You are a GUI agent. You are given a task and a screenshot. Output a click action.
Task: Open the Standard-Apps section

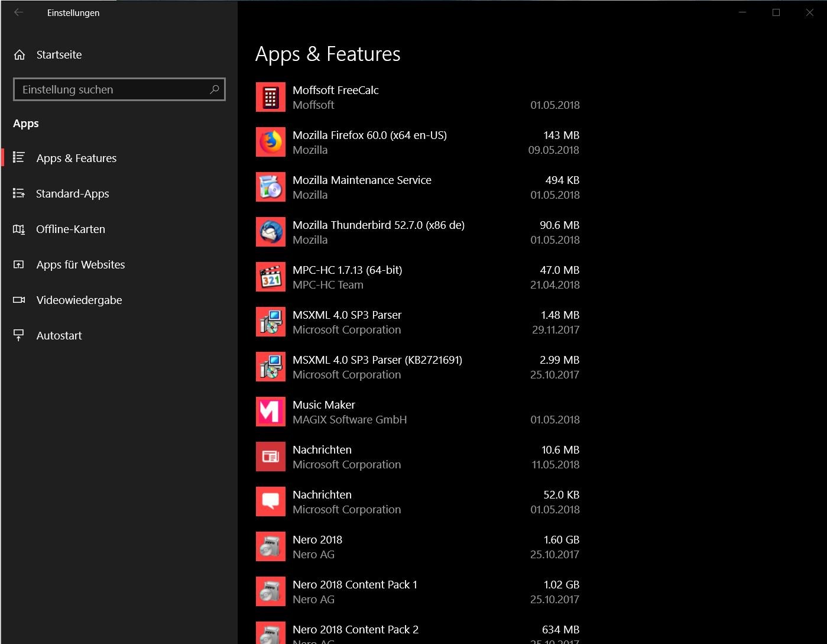coord(72,194)
